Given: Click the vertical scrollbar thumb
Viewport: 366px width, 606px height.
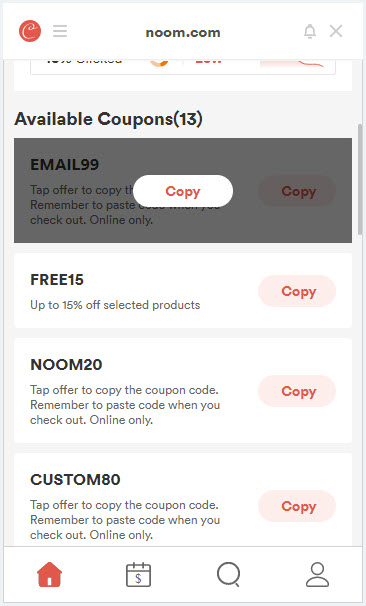Looking at the screenshot, I should coord(360,178).
